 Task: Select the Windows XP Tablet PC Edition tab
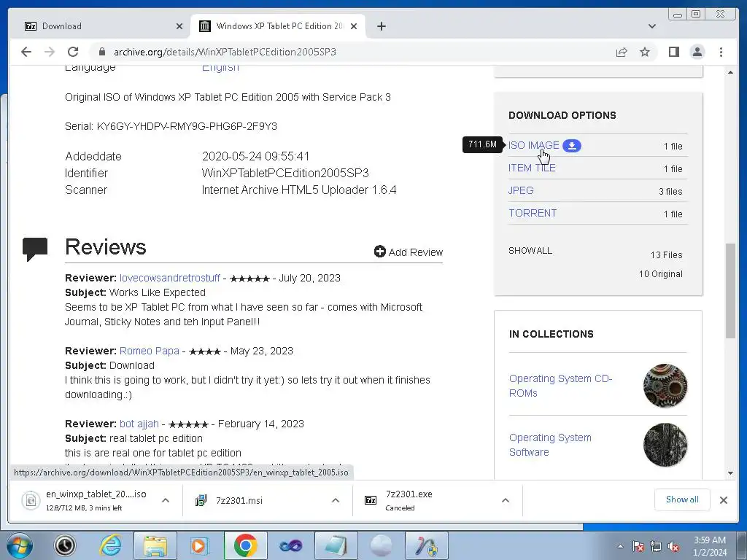point(279,26)
